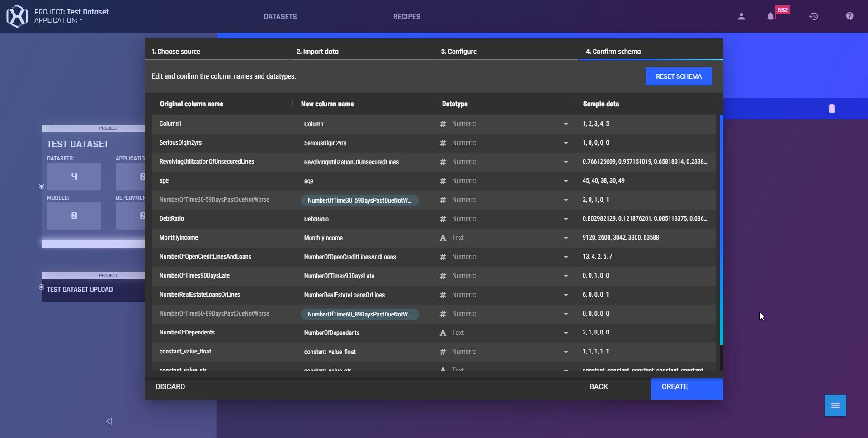Viewport: 868px width, 438px height.
Task: Open datatype dropdown for MonthlyIncome
Action: coord(566,238)
